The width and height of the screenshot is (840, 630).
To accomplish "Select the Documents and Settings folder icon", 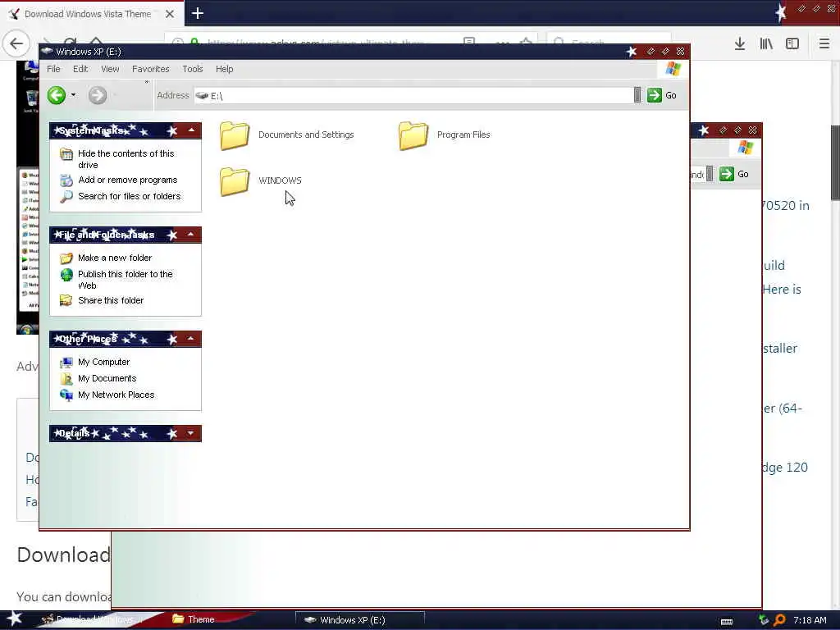I will (235, 135).
